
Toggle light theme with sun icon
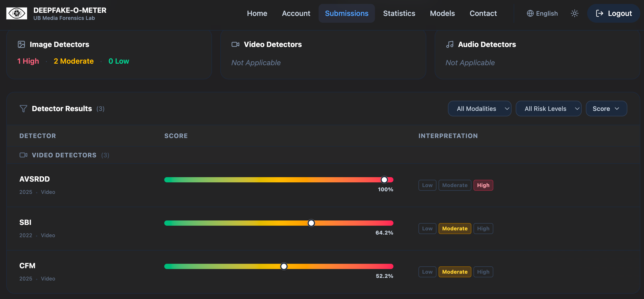point(575,13)
